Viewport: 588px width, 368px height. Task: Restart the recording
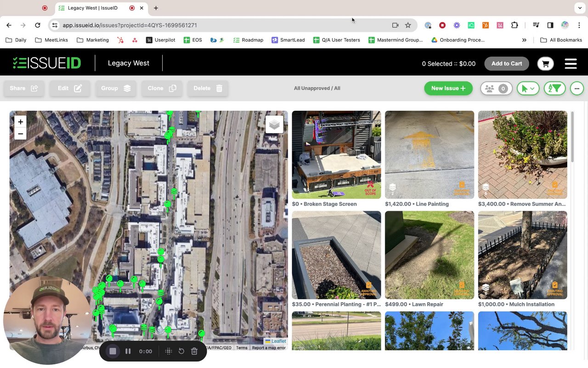point(181,351)
